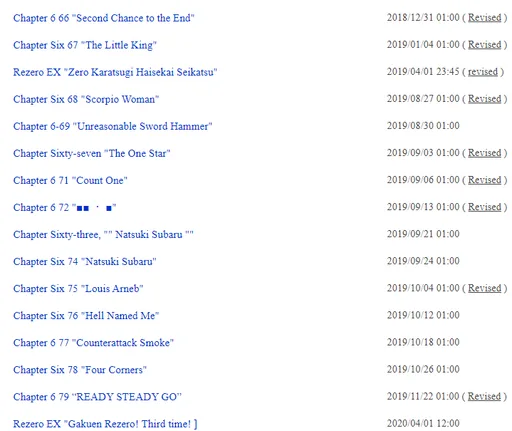
Task: Open Chapter Six 76 "Hell Named Me"
Action: pyautogui.click(x=86, y=315)
